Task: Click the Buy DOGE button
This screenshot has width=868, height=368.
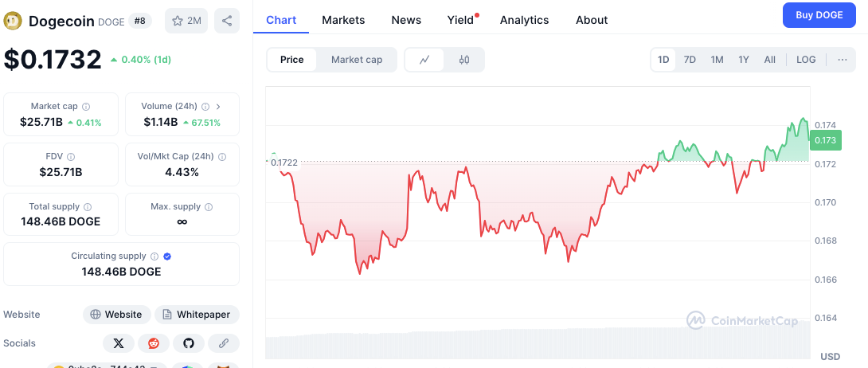Action: 819,15
